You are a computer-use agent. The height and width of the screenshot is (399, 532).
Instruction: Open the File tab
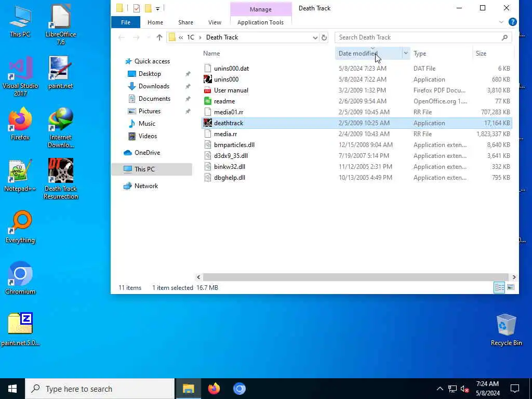pyautogui.click(x=126, y=22)
